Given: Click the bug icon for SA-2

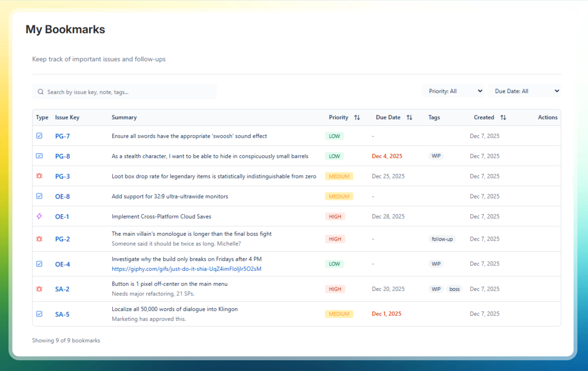Looking at the screenshot, I should point(39,289).
